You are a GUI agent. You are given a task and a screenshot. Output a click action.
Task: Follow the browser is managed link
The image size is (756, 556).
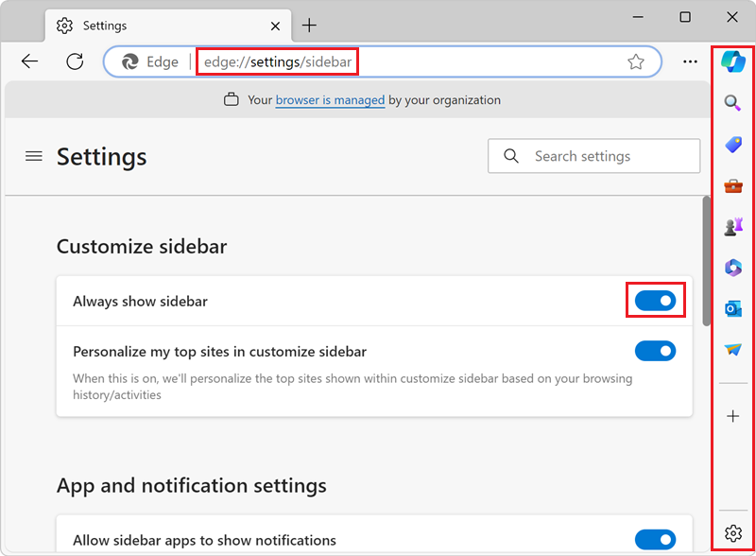pos(330,99)
